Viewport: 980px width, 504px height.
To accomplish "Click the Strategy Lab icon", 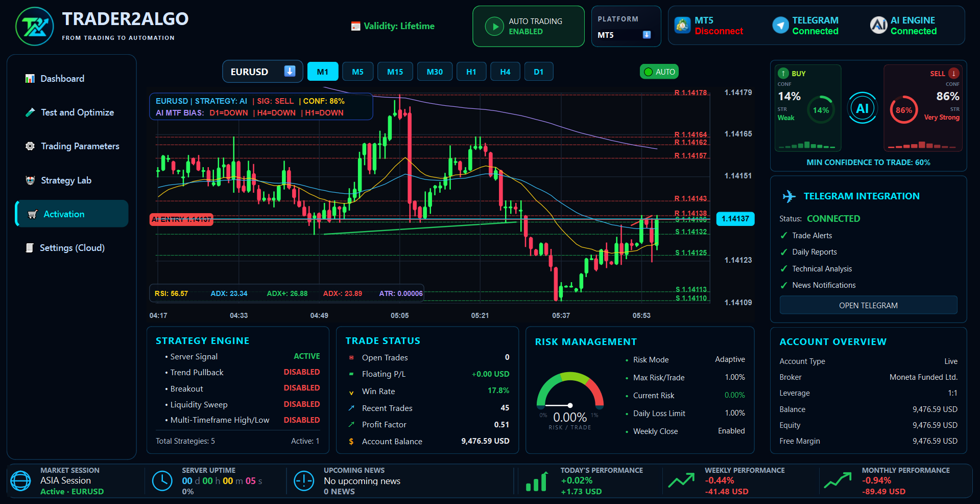I will point(30,180).
